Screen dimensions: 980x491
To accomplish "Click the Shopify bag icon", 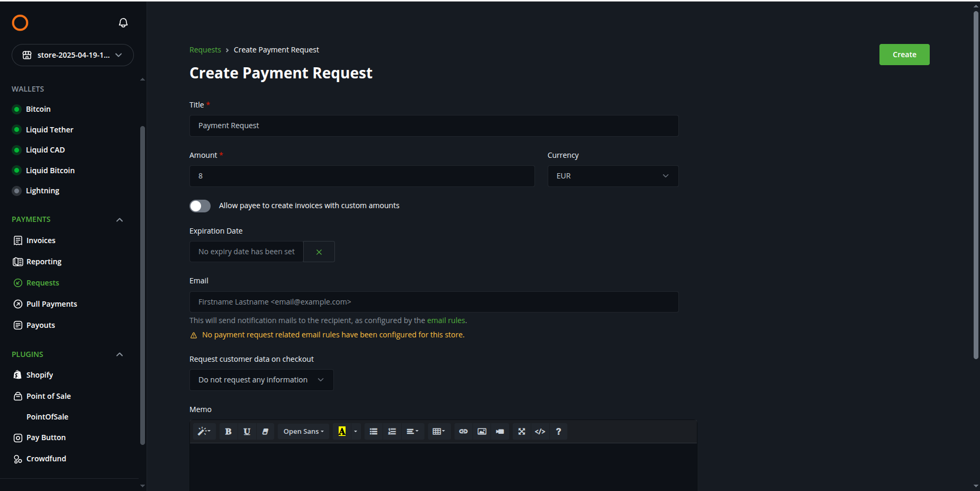I will (17, 374).
